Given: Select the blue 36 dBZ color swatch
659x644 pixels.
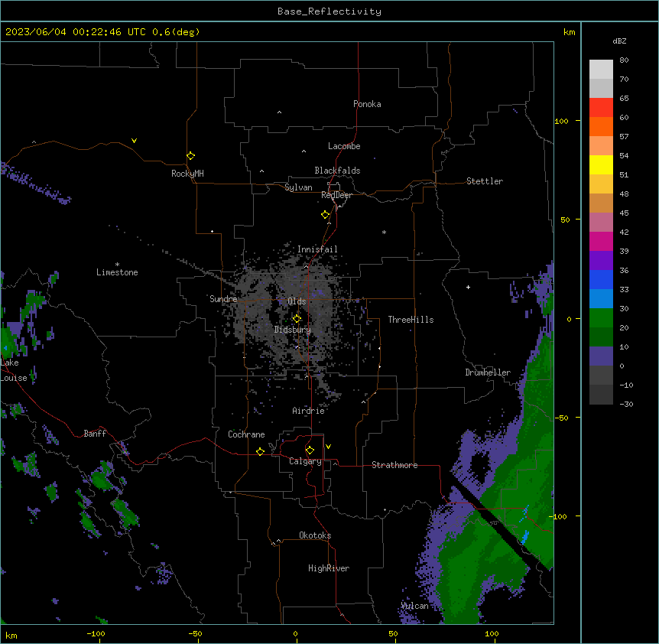Looking at the screenshot, I should pyautogui.click(x=601, y=279).
